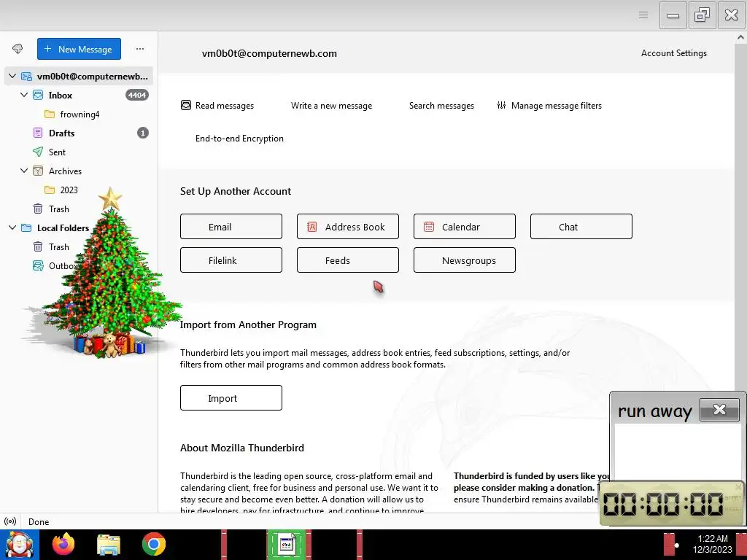Open the Sent folder
The width and height of the screenshot is (747, 560).
coord(57,152)
